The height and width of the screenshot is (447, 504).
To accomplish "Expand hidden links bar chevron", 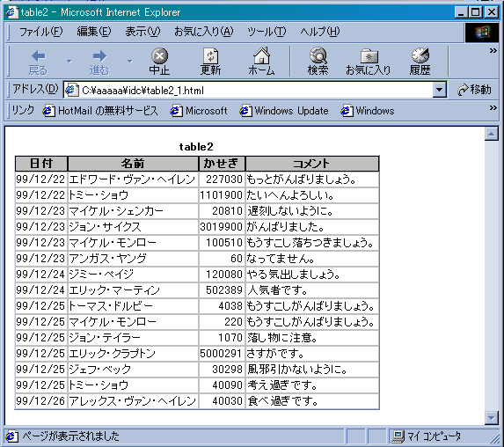I will (x=493, y=107).
